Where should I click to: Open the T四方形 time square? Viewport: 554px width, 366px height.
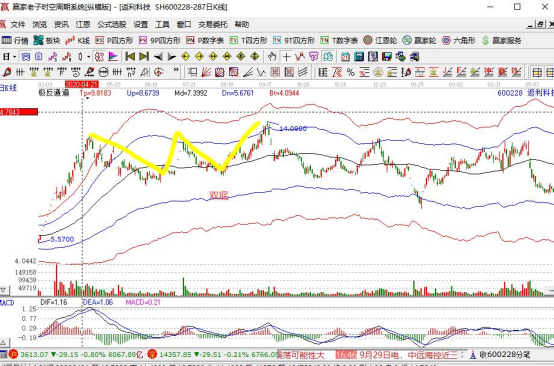(x=248, y=41)
